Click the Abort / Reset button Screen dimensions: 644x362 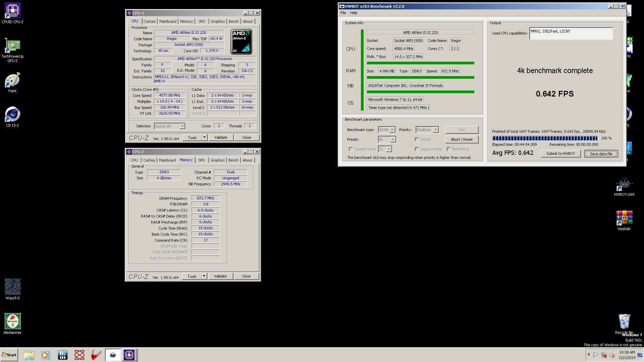[462, 139]
